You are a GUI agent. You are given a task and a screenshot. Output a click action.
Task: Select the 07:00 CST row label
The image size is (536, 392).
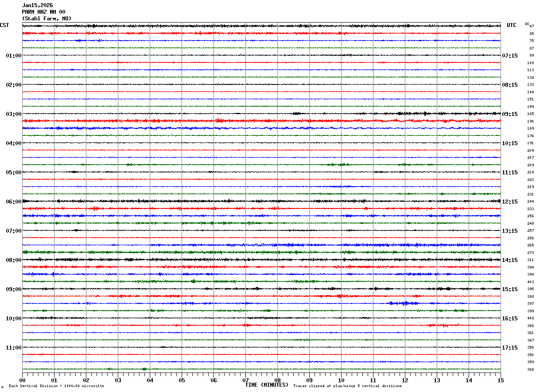tap(14, 231)
